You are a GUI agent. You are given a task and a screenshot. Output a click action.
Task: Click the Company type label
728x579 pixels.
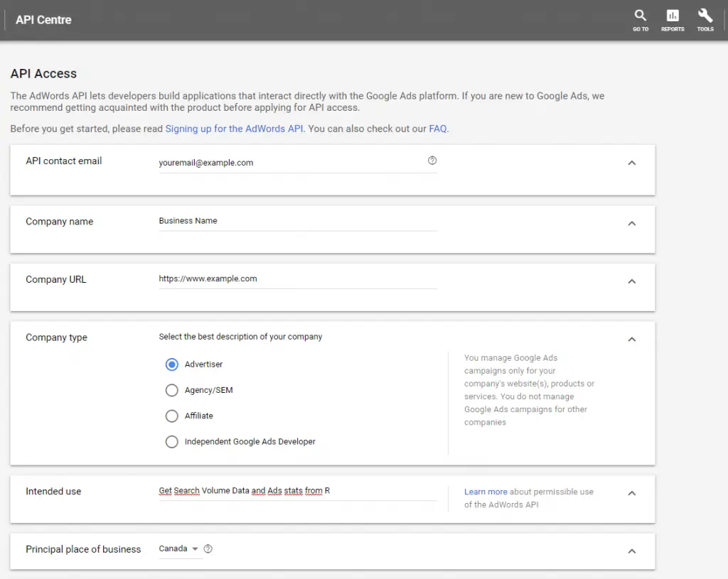click(x=56, y=337)
